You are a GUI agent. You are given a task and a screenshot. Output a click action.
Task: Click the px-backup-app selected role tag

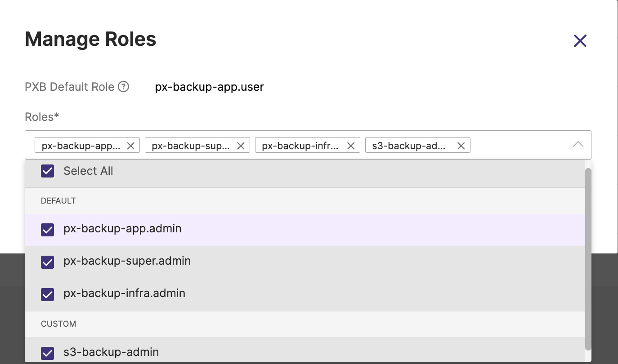tap(81, 146)
